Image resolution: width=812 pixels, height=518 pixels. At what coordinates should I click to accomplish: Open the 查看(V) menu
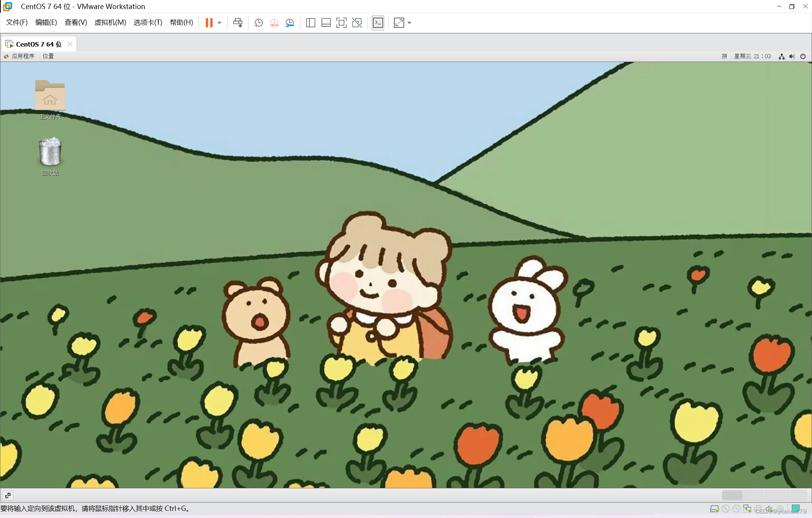(x=76, y=23)
